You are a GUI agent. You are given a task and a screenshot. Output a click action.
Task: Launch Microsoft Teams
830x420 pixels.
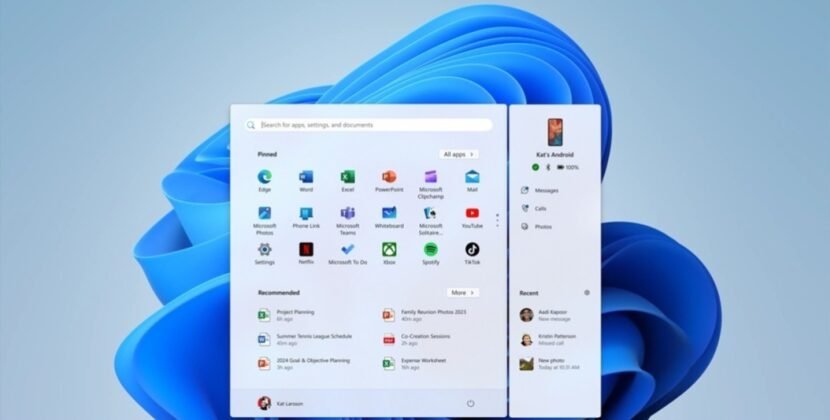(x=348, y=220)
